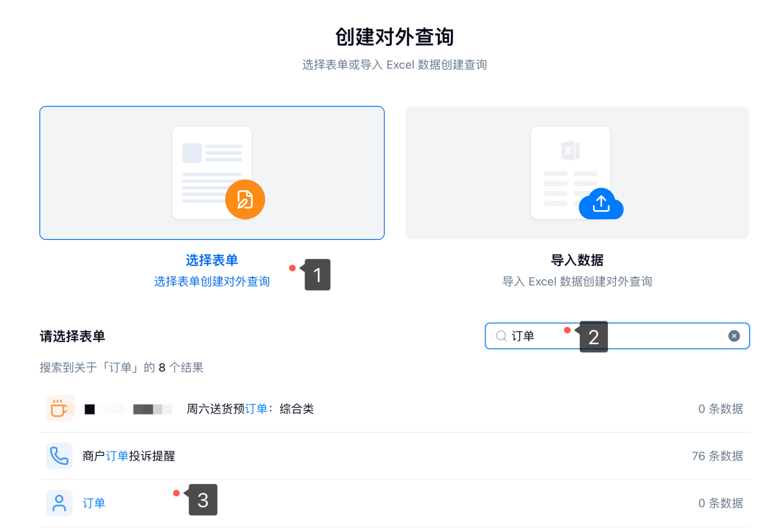Open the 周六送货预订单：综合类 form
Image resolution: width=781 pixels, height=532 pixels.
[x=250, y=409]
